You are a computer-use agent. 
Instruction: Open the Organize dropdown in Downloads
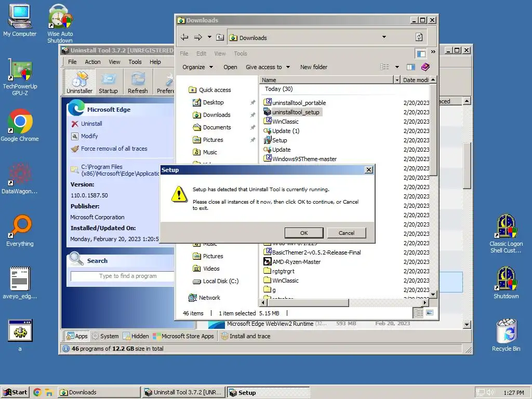tap(197, 67)
